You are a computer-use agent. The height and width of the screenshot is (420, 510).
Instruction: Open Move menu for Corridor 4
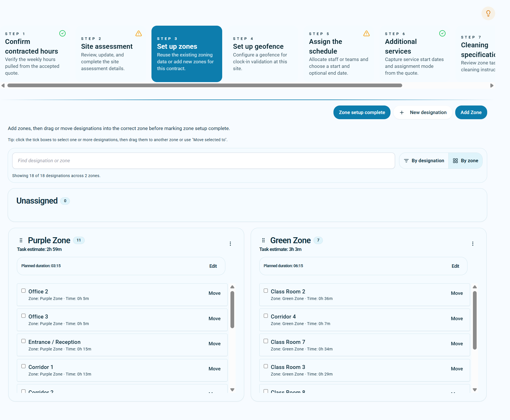pyautogui.click(x=457, y=319)
